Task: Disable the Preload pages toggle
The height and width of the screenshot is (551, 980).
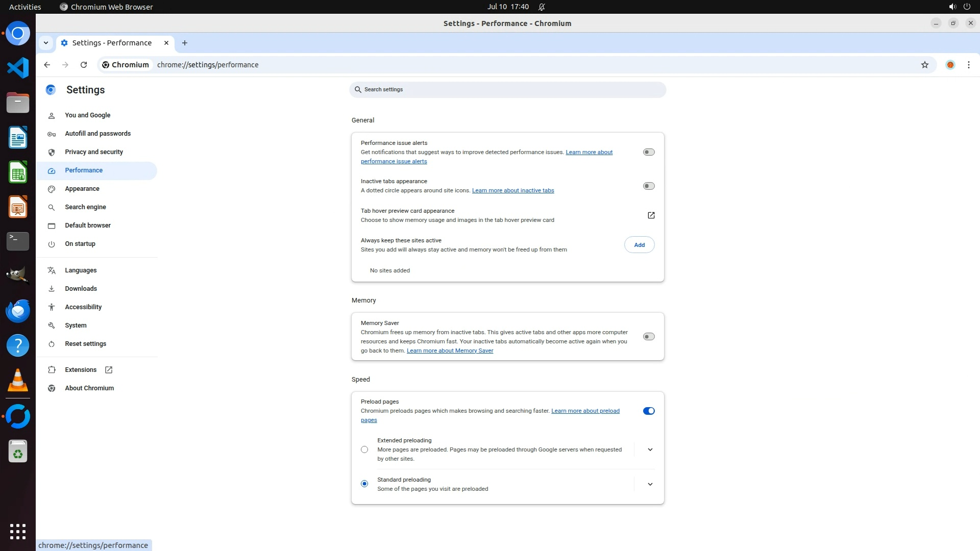Action: (648, 411)
